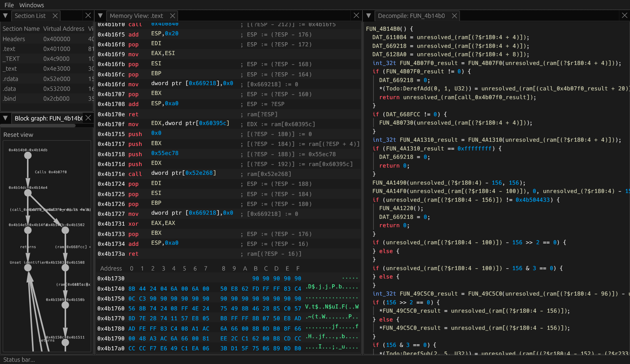
Task: Select the Decompile: FUN_4b14b0 tab
Action: coord(411,16)
